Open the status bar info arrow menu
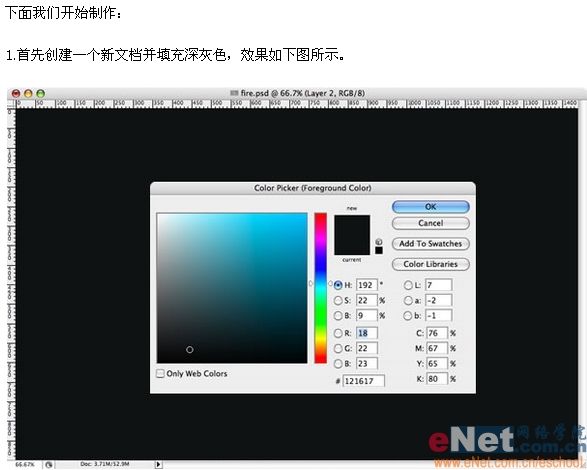This screenshot has height=470, width=587. coord(158,464)
